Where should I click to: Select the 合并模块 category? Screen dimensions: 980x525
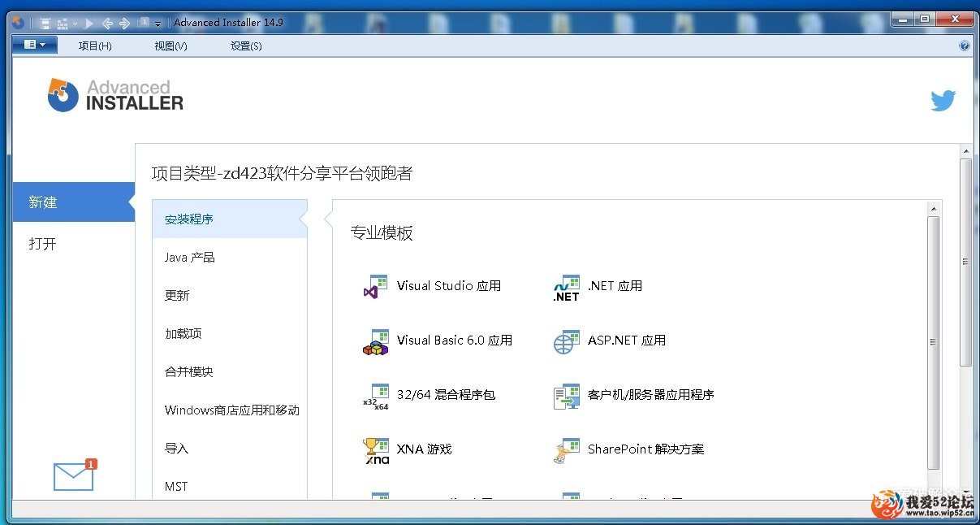click(x=230, y=371)
